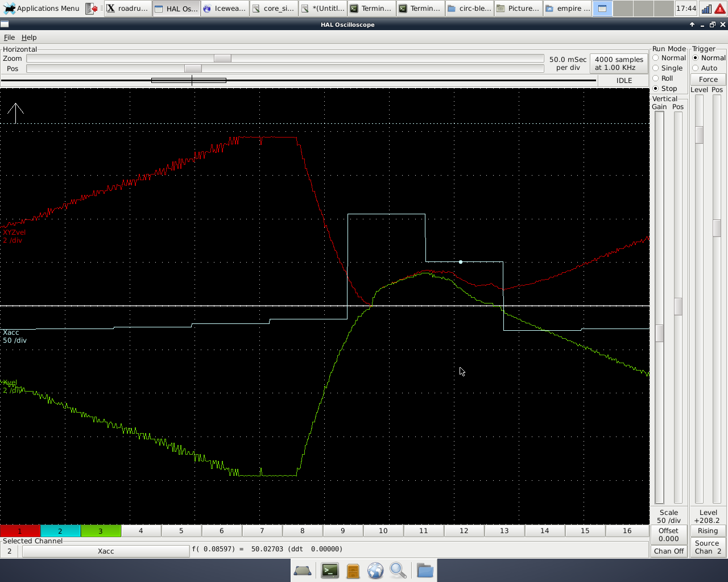Image resolution: width=728 pixels, height=582 pixels.
Task: Click the Rising trigger edge button
Action: click(708, 531)
